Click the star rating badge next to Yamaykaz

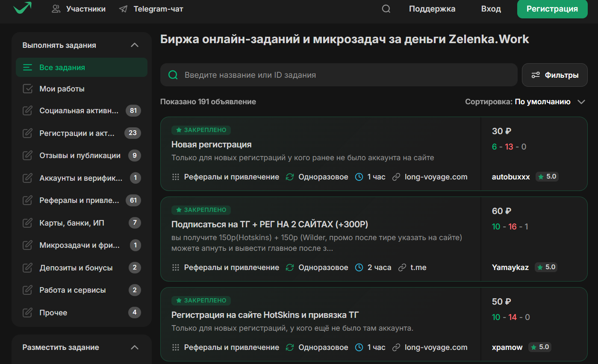click(546, 267)
